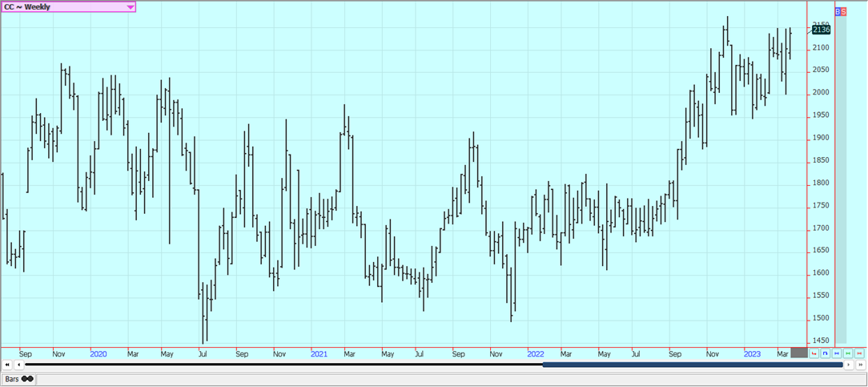Click the 1650 price level on axis
The height and width of the screenshot is (387, 868).
[x=821, y=251]
